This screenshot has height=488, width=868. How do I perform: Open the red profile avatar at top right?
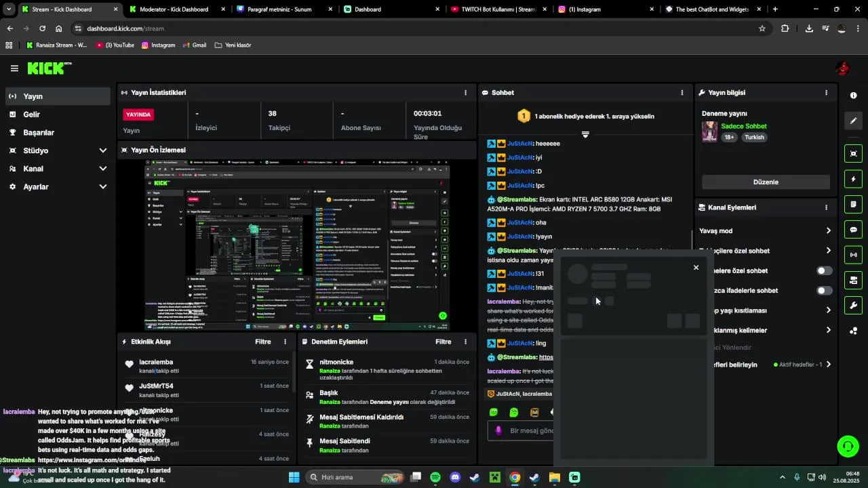point(842,68)
